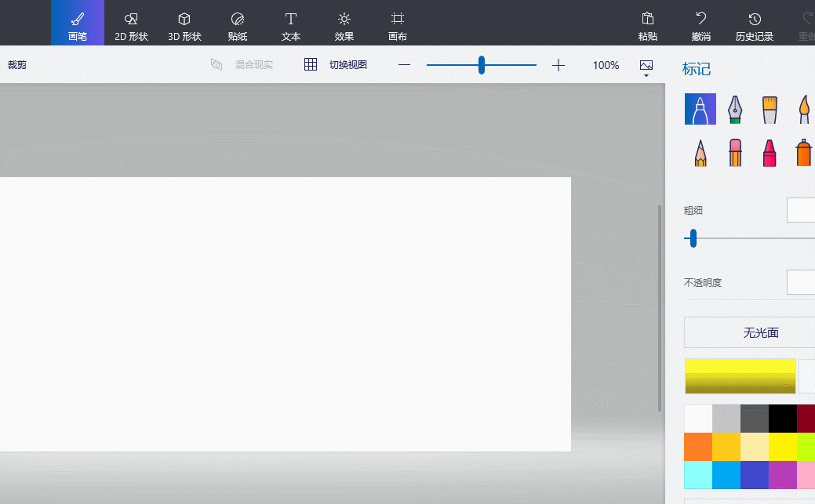This screenshot has width=815, height=504.
Task: Switch to the 效果 tab
Action: pos(344,26)
